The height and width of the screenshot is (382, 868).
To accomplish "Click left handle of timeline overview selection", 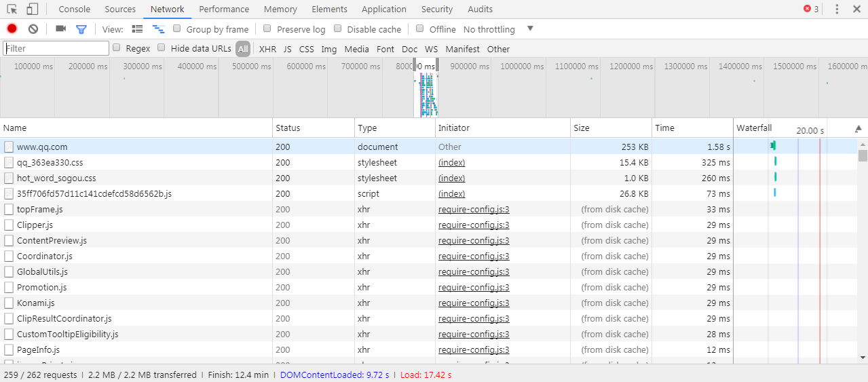I will pos(416,66).
